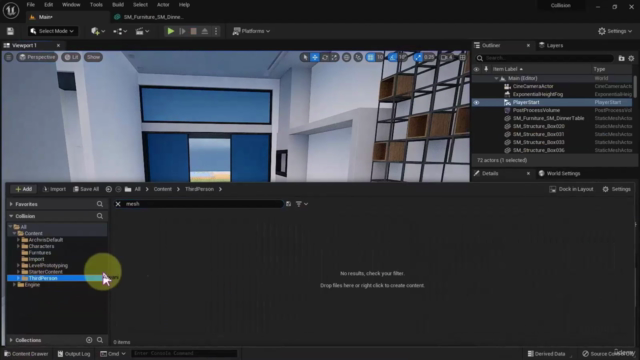Open the camera speed setting
Image resolution: width=640 pixels, height=360 pixels.
[x=447, y=58]
